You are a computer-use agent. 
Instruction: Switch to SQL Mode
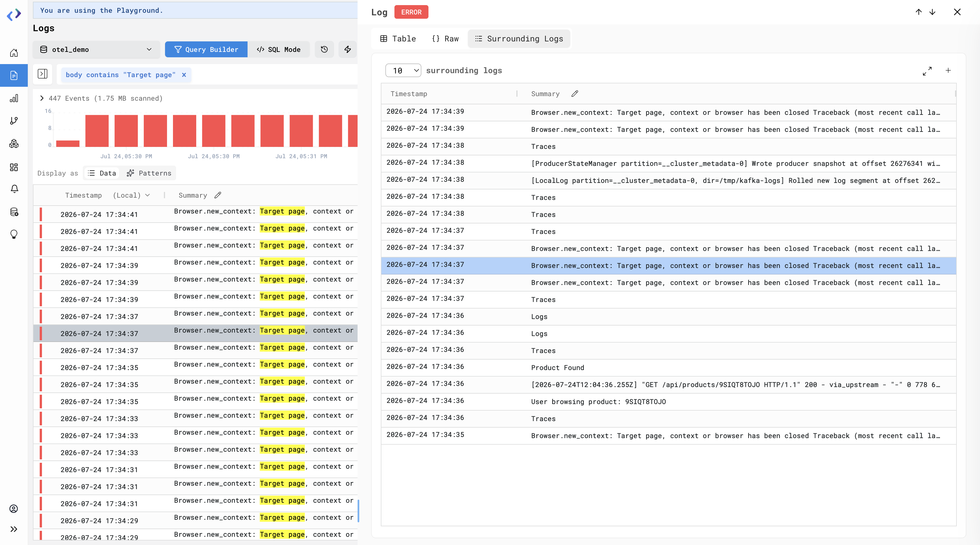pyautogui.click(x=278, y=49)
